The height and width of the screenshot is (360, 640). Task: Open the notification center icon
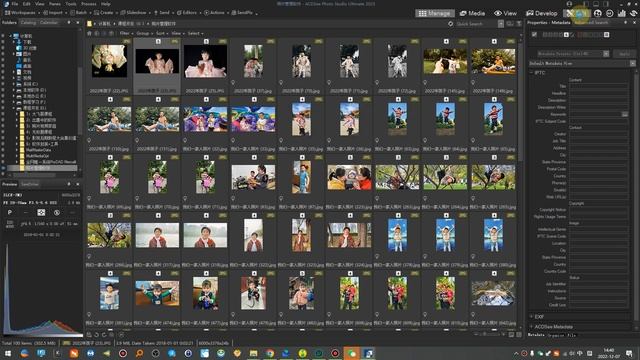point(629,353)
